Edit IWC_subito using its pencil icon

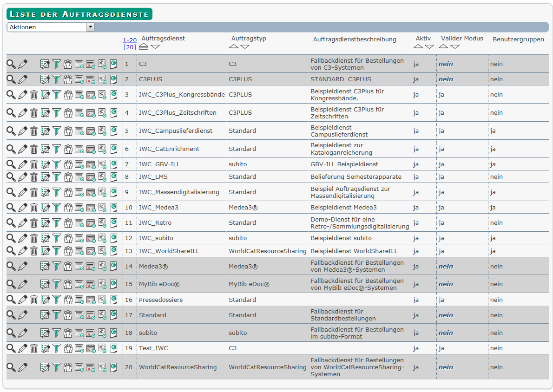click(23, 238)
